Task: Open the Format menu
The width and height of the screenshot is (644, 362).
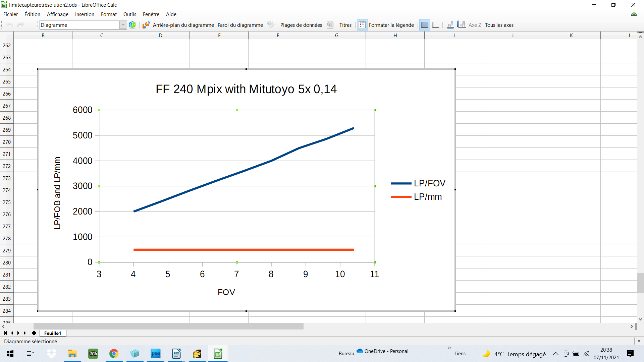Action: tap(109, 14)
